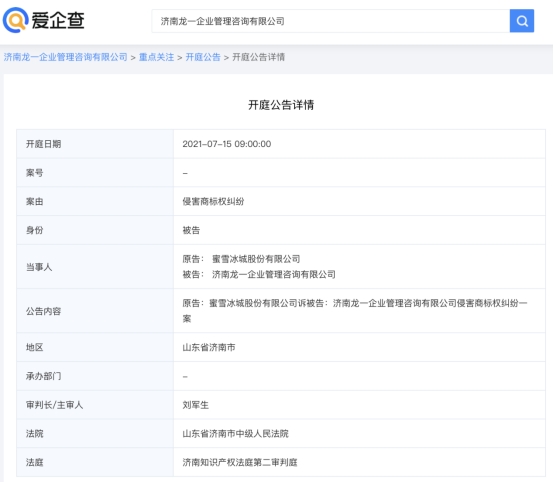Click the 开庭公告详情 page heading
The height and width of the screenshot is (483, 554).
tap(281, 105)
